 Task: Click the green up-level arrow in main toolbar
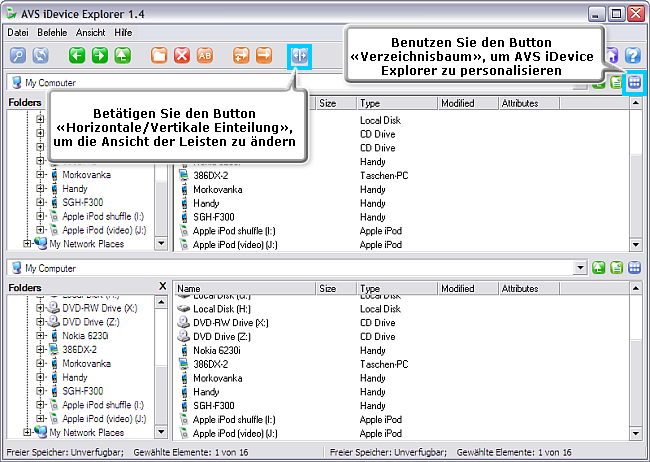point(123,55)
